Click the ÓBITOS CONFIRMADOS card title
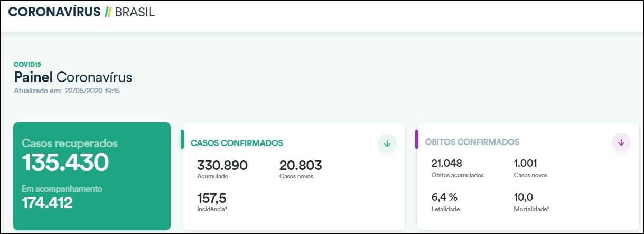 [472, 142]
